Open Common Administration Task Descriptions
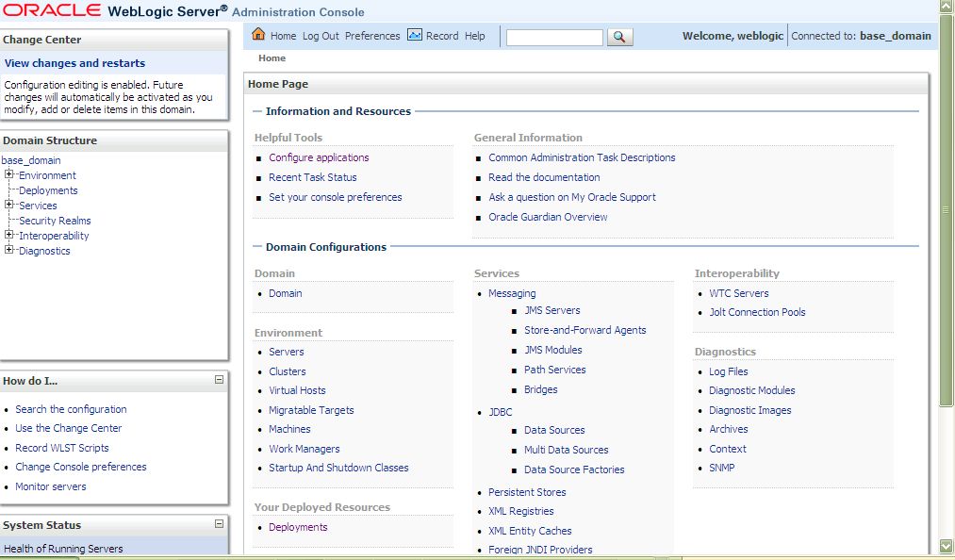955x560 pixels. (583, 157)
